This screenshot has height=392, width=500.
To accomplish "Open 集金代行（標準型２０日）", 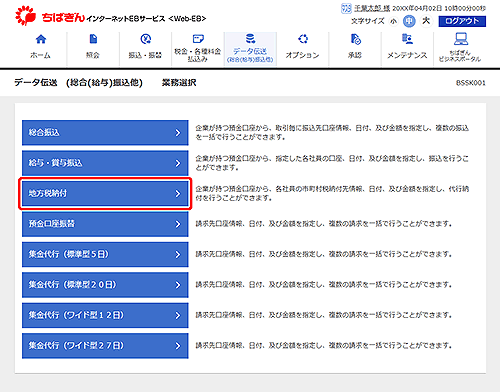I will pos(105,285).
